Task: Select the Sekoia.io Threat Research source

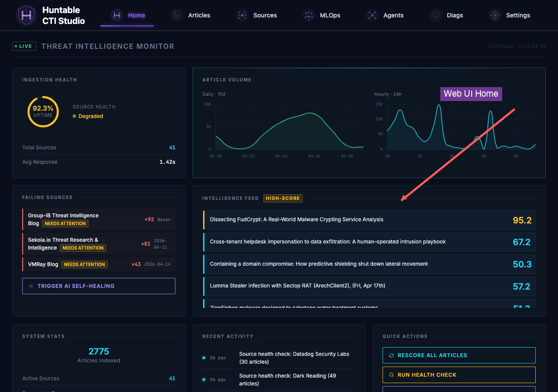Action: tap(99, 244)
